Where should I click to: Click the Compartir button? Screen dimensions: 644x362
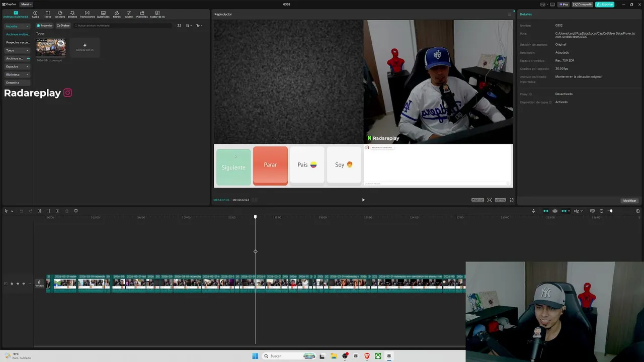(583, 4)
